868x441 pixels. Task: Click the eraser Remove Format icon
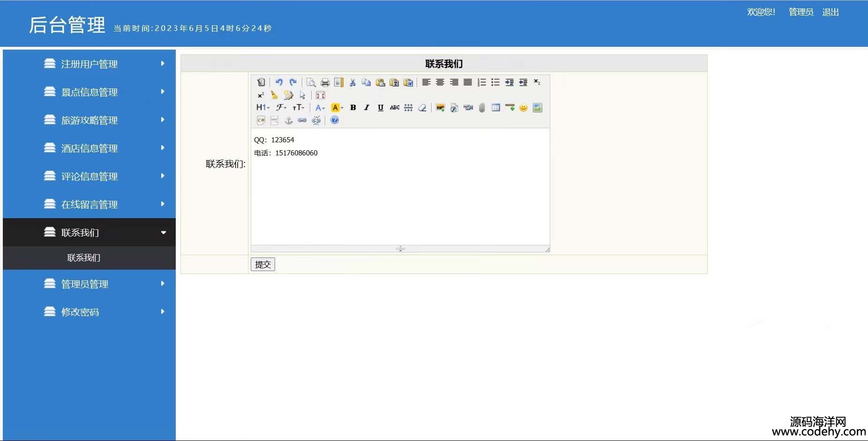422,108
